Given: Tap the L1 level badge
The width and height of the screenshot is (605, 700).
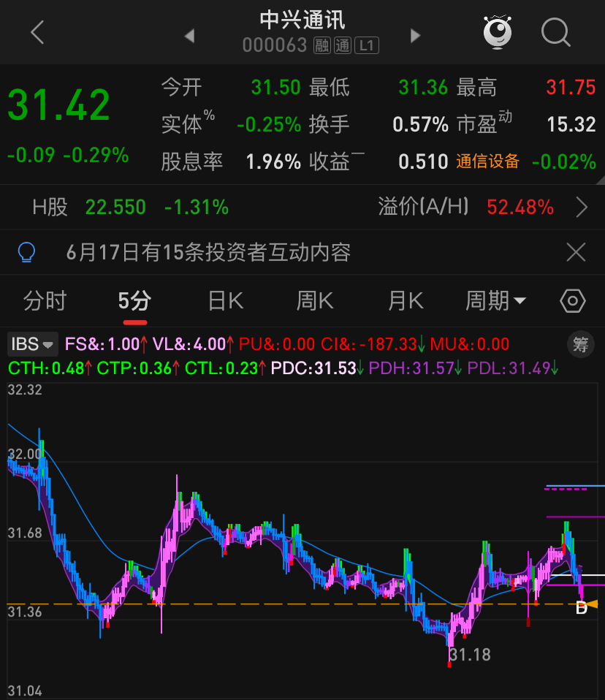Looking at the screenshot, I should (x=367, y=45).
